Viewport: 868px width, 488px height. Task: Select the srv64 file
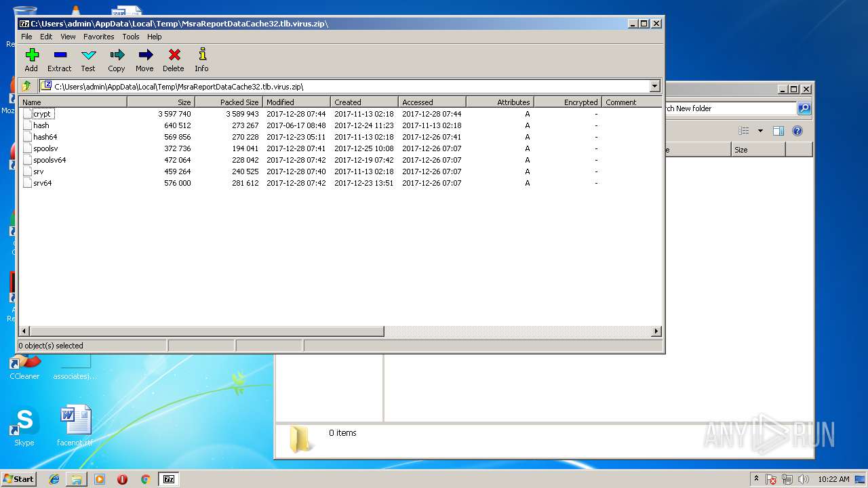[42, 183]
